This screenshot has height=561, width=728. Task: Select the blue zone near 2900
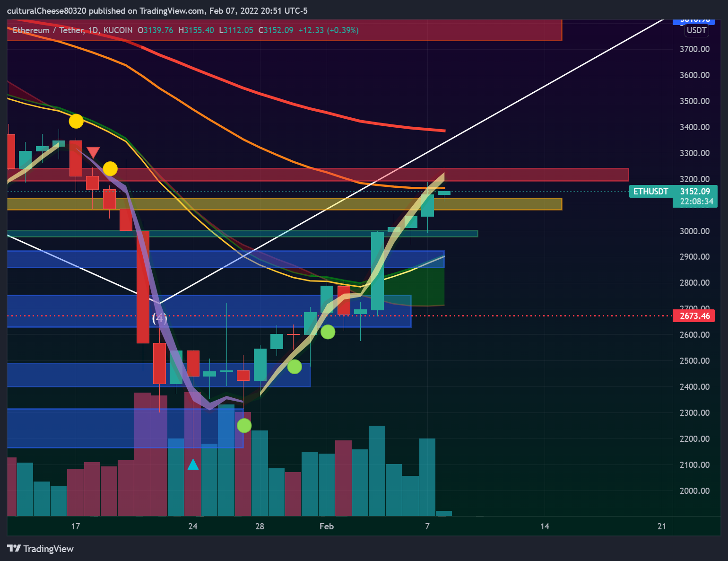click(226, 259)
